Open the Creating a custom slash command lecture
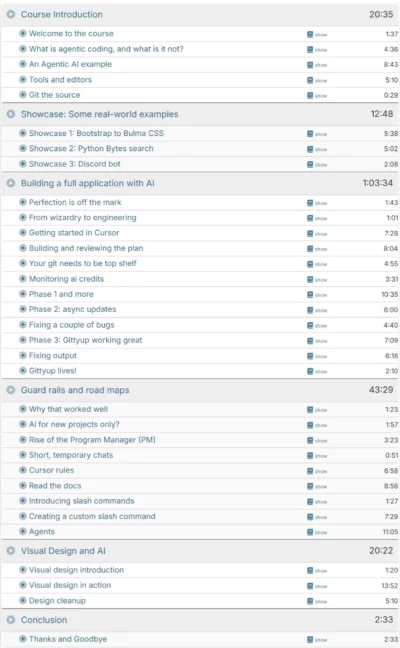The image size is (400, 648). [92, 516]
